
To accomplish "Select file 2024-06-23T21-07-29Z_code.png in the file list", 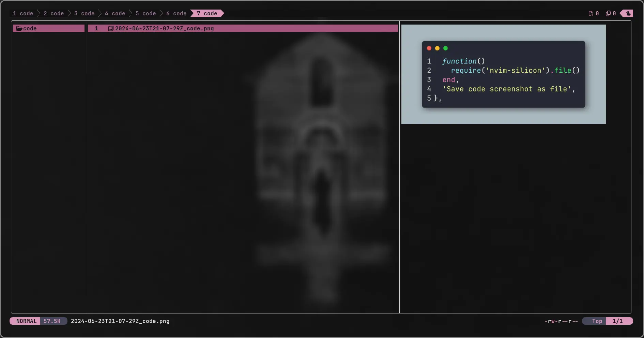I will click(243, 28).
